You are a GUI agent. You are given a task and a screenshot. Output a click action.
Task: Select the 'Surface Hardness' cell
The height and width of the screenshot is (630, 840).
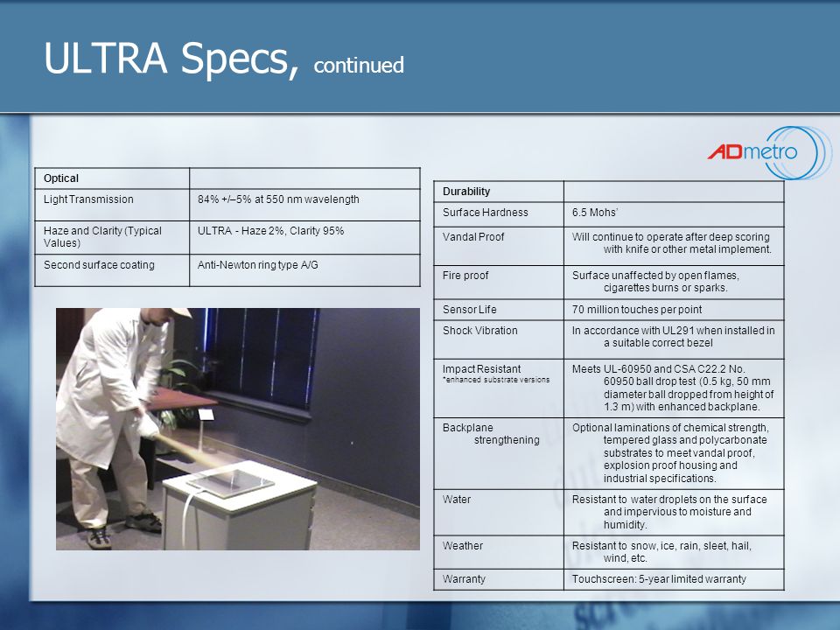coord(499,214)
